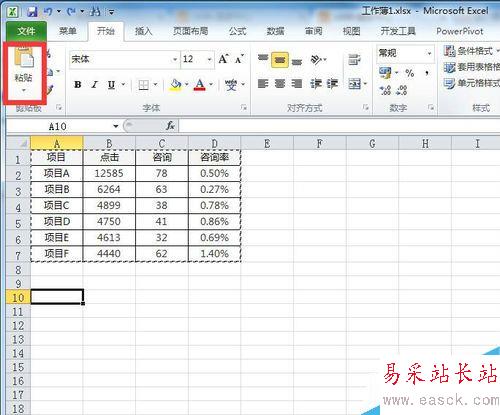Open font dialog launcher in 字体 group
Viewport: 500px width, 415px height.
pyautogui.click(x=244, y=108)
